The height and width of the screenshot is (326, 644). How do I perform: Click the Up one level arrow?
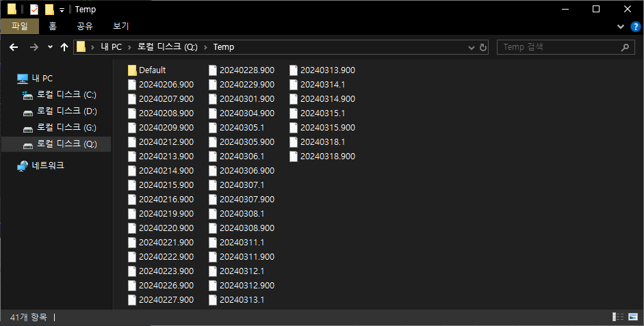click(x=64, y=47)
